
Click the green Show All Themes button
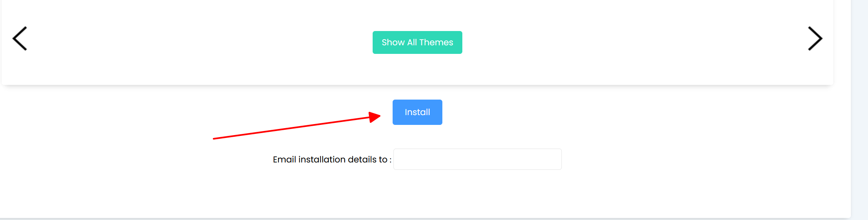(417, 42)
